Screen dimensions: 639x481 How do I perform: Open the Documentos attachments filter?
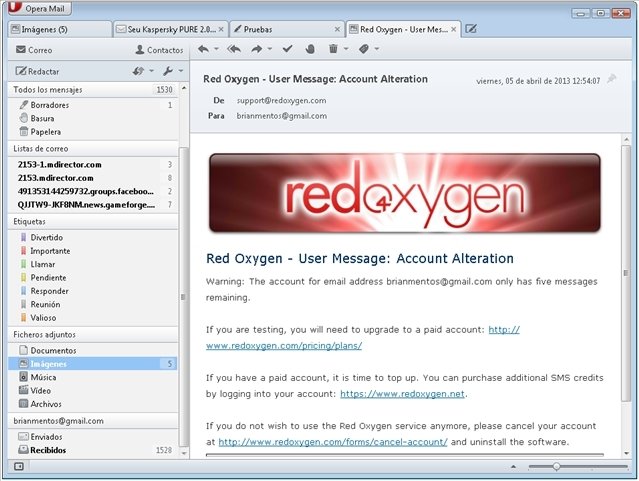coord(93,350)
